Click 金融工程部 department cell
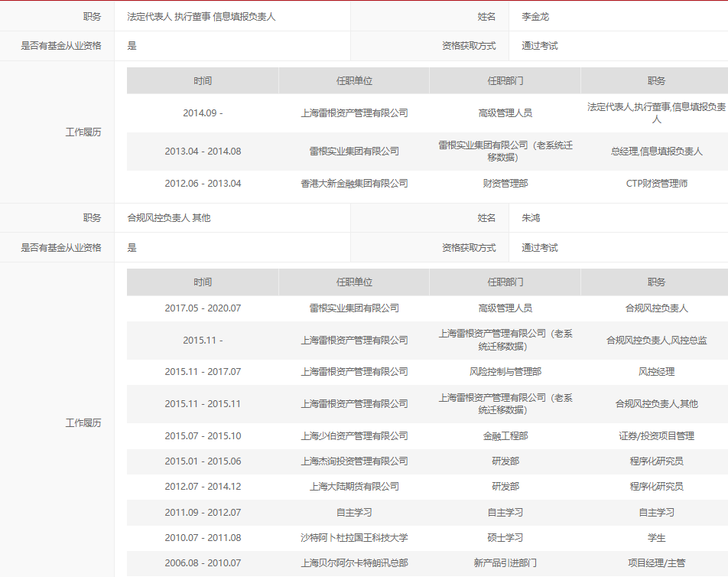 pos(505,435)
